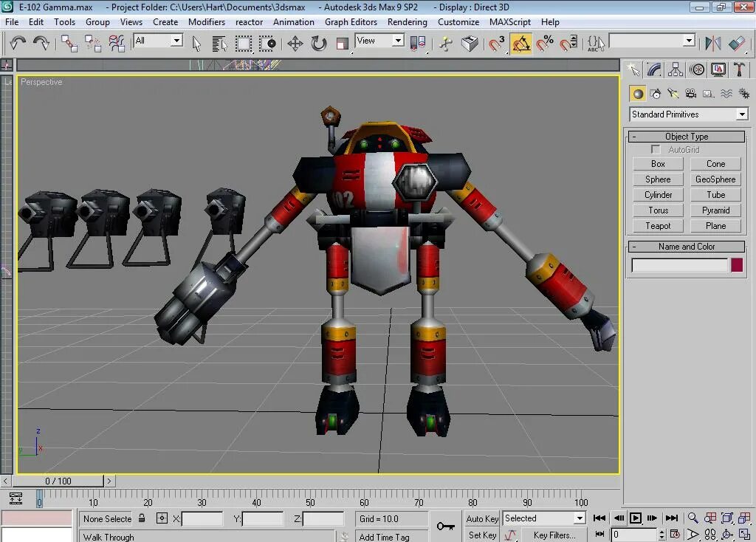Collapse the Object Type rollout
Viewport: 756px width, 542px height.
[x=687, y=137]
